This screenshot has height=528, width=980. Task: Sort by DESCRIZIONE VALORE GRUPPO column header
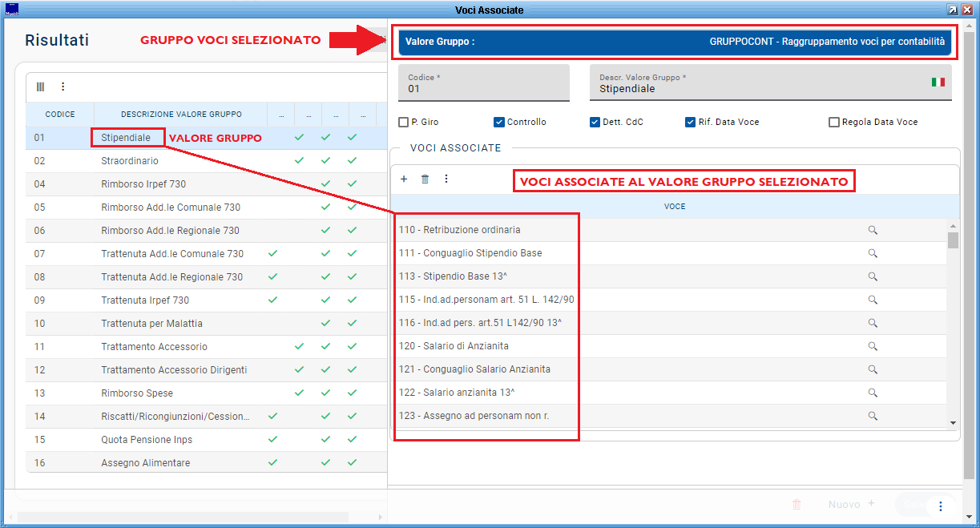coord(181,115)
